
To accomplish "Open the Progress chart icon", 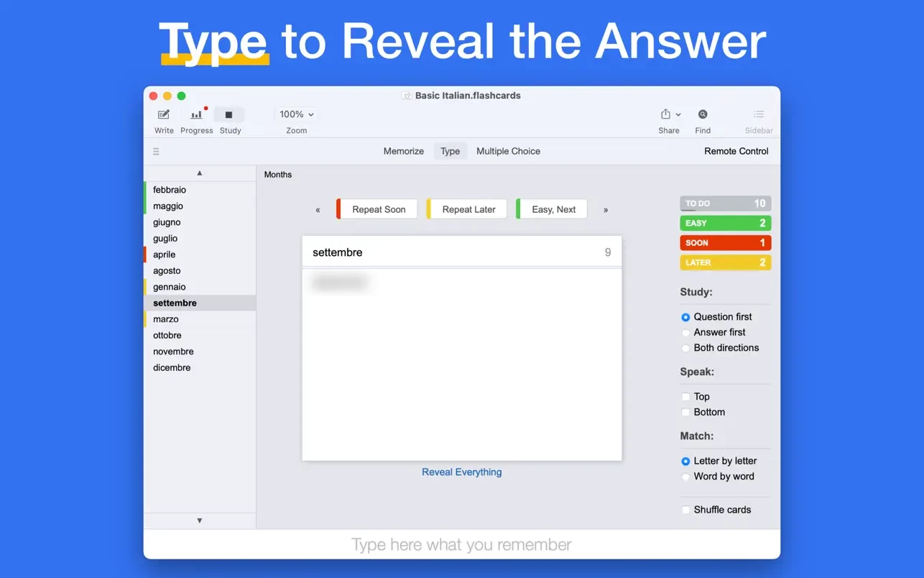I will pyautogui.click(x=196, y=115).
